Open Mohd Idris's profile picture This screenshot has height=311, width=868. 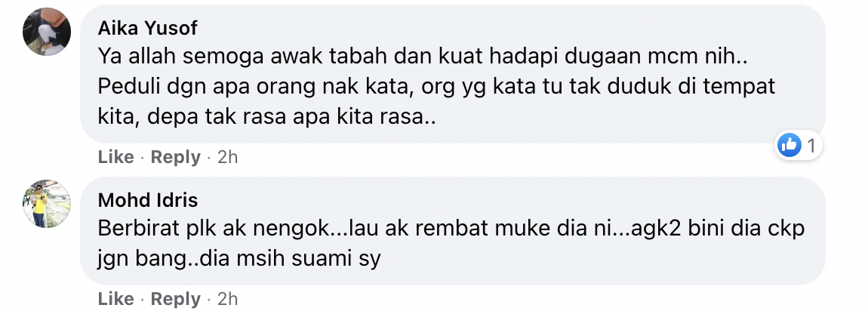(47, 204)
